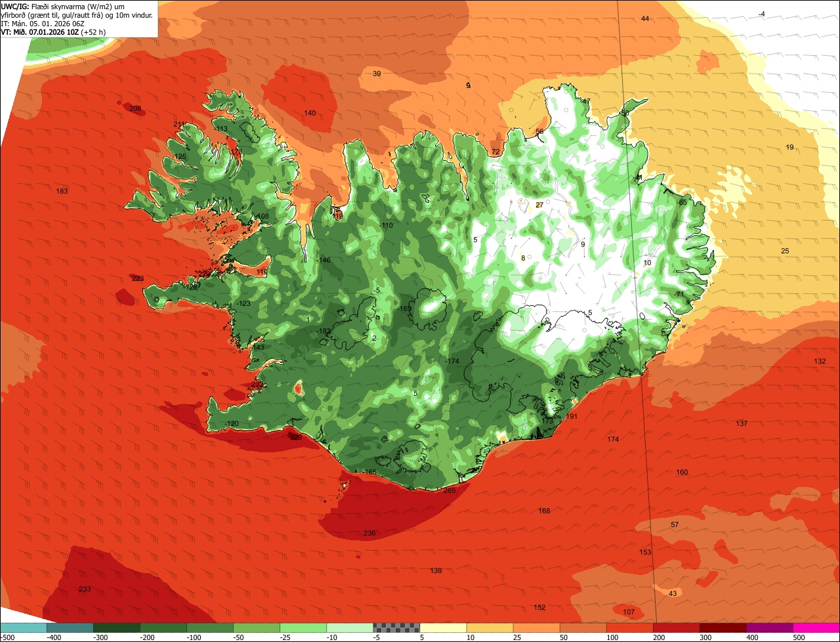Click the value '-165' on the south coast
The width and height of the screenshot is (840, 642).
coord(369,472)
